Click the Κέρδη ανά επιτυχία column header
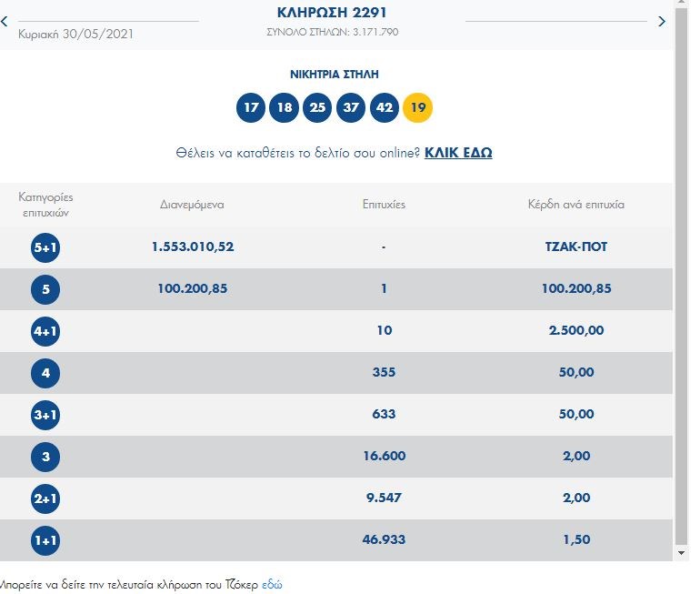Viewport: 700px width, 594px height. (x=575, y=205)
